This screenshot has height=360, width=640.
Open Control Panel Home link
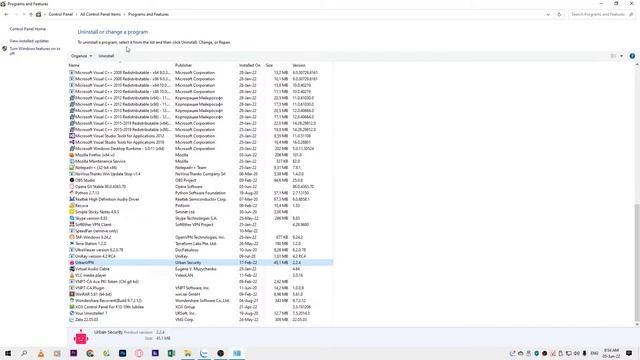coord(28,29)
